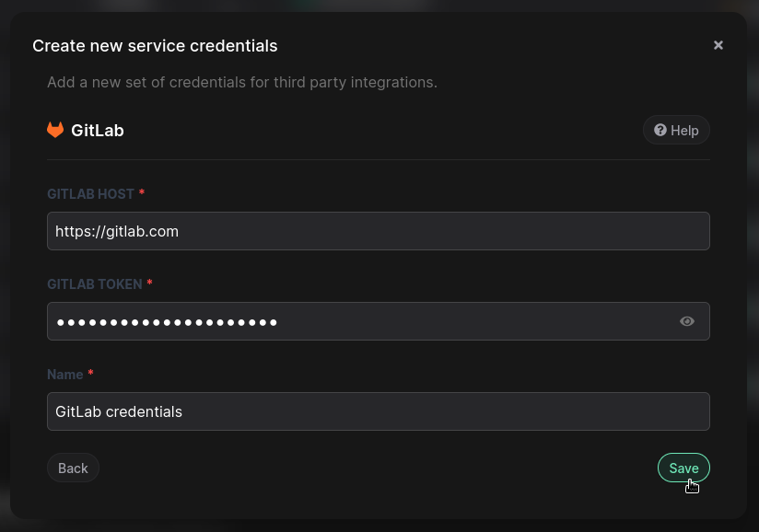Screen dimensions: 759x532
Task: Click the red asterisk next to GITLAB HOST
Action: tap(141, 193)
